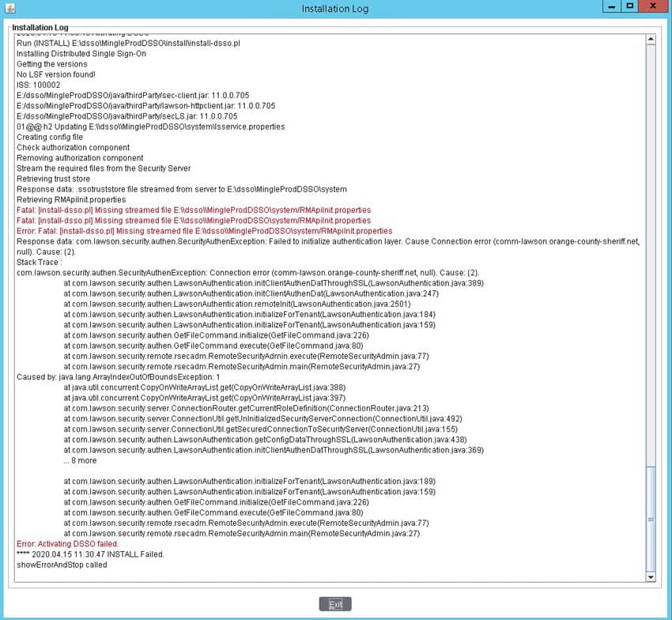The image size is (672, 620).
Task: Click the 'Creating config file' line
Action: pyautogui.click(x=50, y=137)
